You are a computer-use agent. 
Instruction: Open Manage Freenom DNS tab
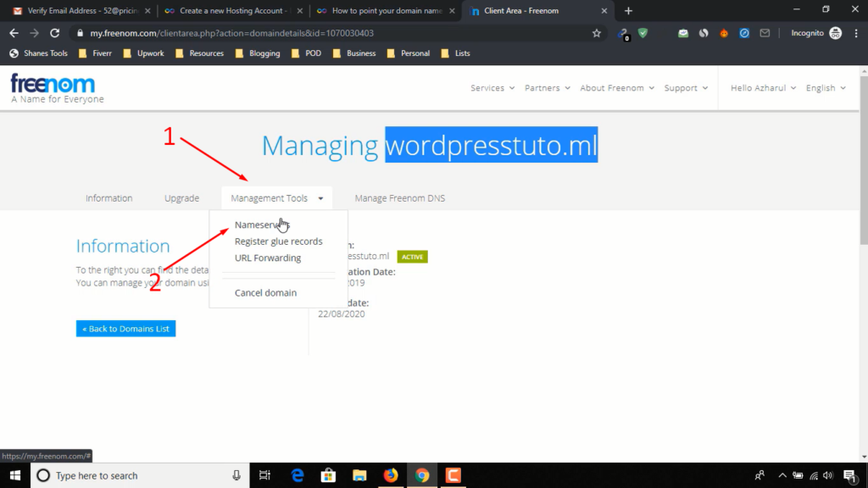point(400,198)
